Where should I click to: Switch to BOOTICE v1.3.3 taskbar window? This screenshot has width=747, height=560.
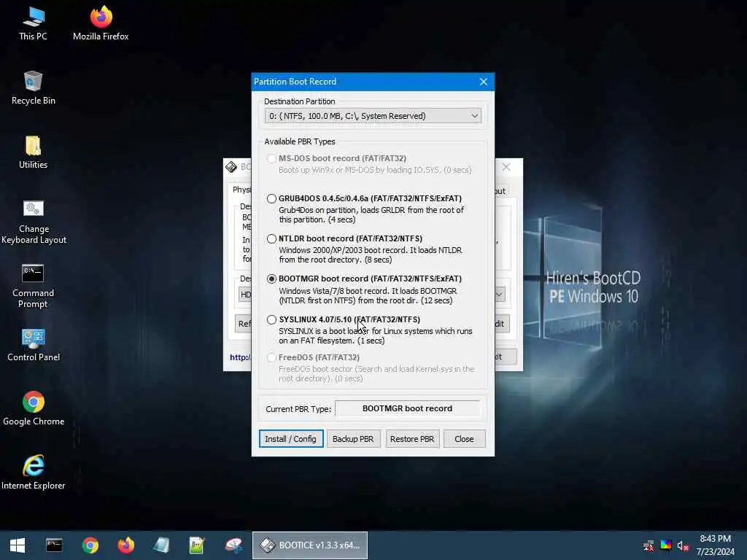click(309, 545)
